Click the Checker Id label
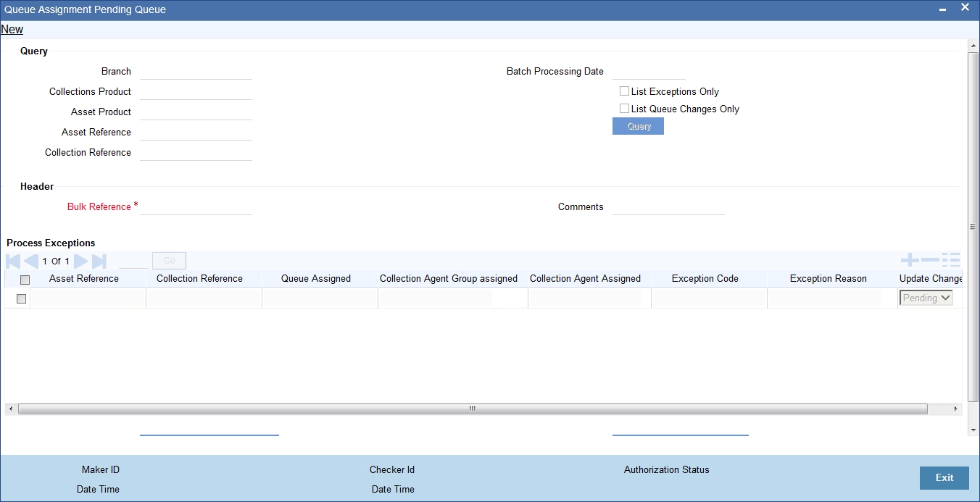The height and width of the screenshot is (502, 980). click(x=392, y=470)
